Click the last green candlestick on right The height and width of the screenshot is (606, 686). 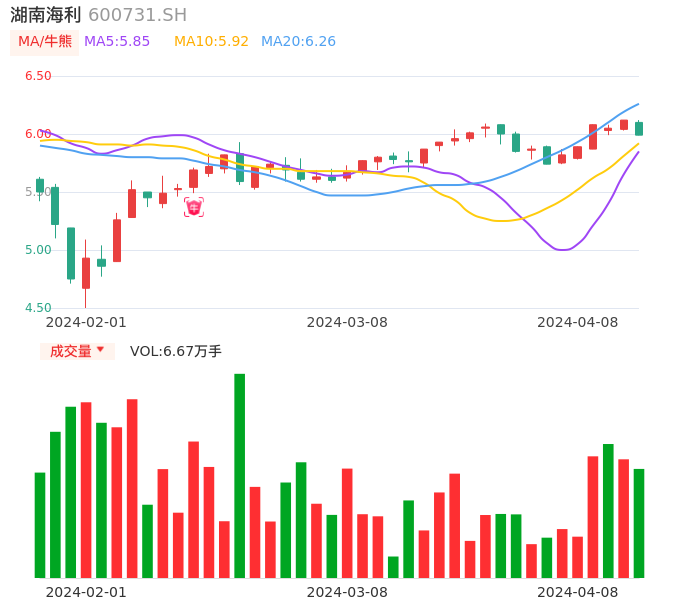pos(639,129)
